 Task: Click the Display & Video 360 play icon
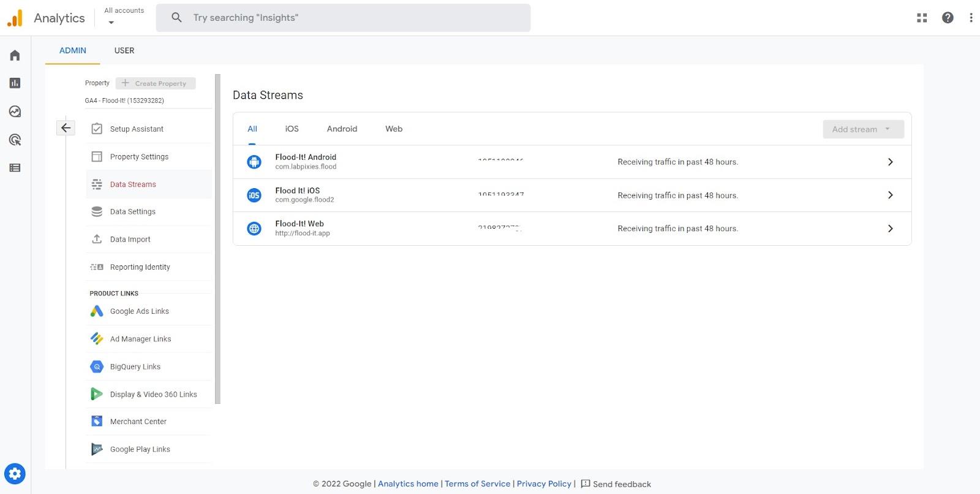[97, 394]
